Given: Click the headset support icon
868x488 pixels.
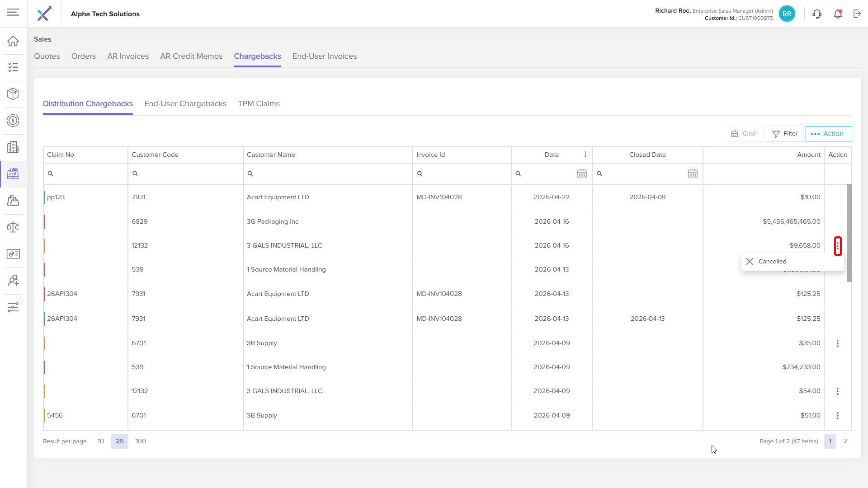Looking at the screenshot, I should click(x=817, y=14).
